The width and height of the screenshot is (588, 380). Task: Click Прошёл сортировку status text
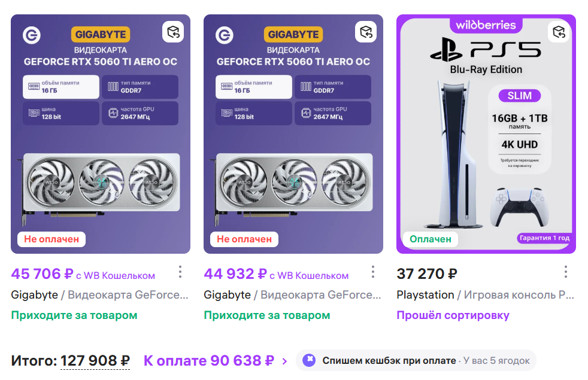pos(453,315)
